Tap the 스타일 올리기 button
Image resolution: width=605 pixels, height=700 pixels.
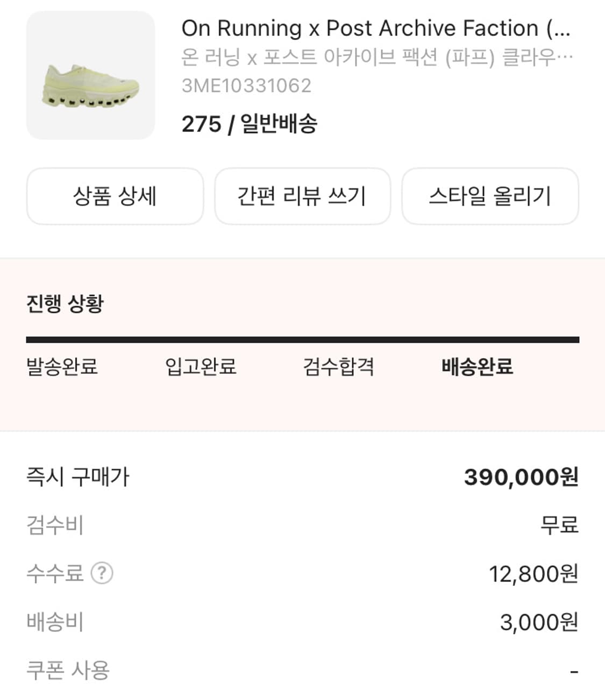tap(490, 196)
